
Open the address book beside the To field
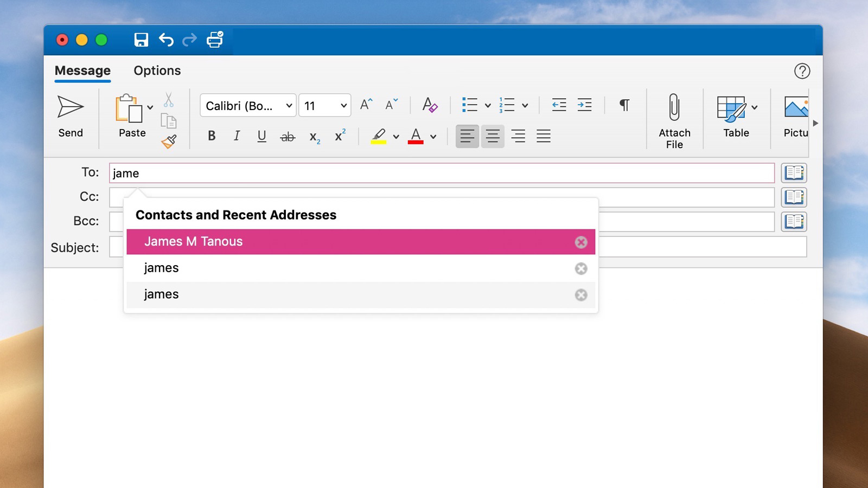click(794, 172)
